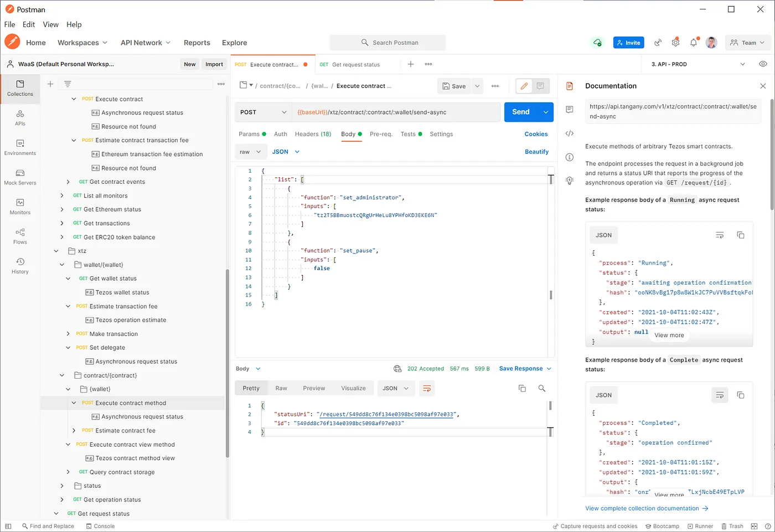Toggle line wrap in the response viewer
The image size is (775, 532).
click(427, 389)
